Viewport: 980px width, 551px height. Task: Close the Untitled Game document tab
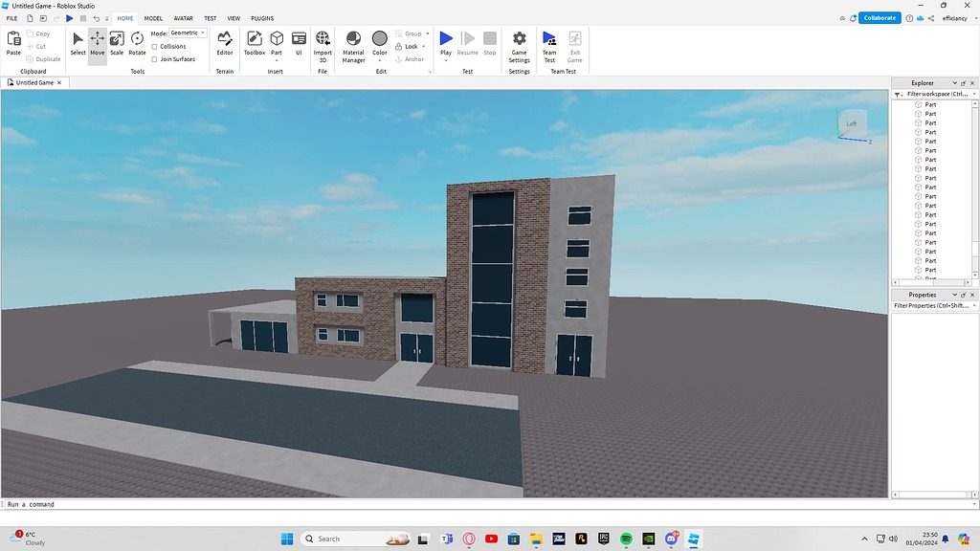[x=59, y=82]
